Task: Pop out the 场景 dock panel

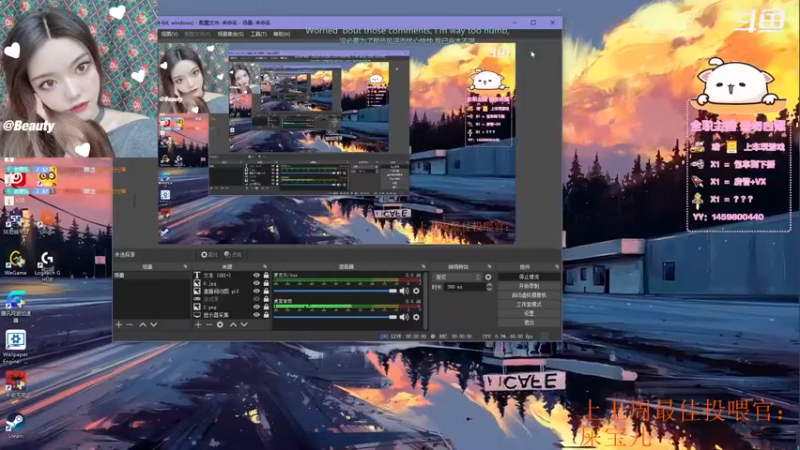Action: click(x=185, y=266)
